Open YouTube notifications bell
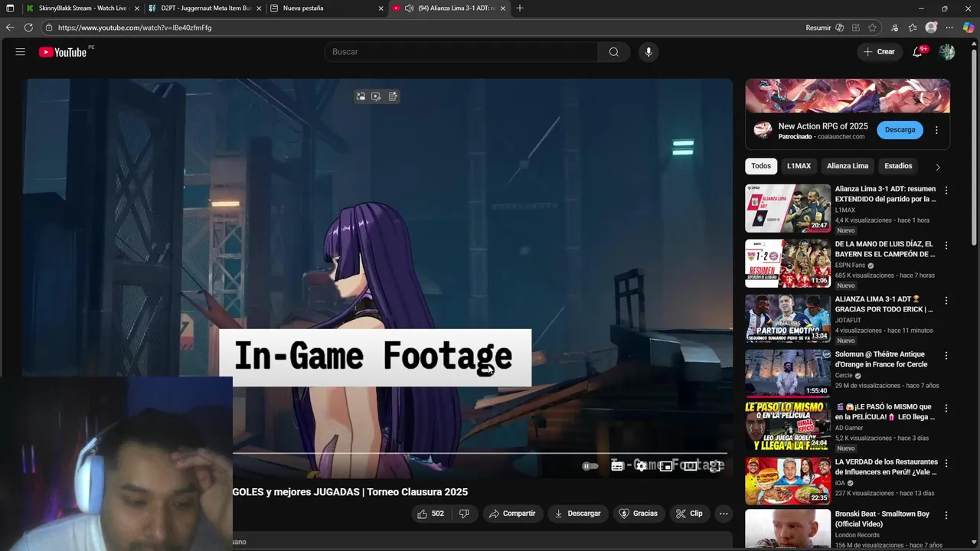 click(918, 52)
